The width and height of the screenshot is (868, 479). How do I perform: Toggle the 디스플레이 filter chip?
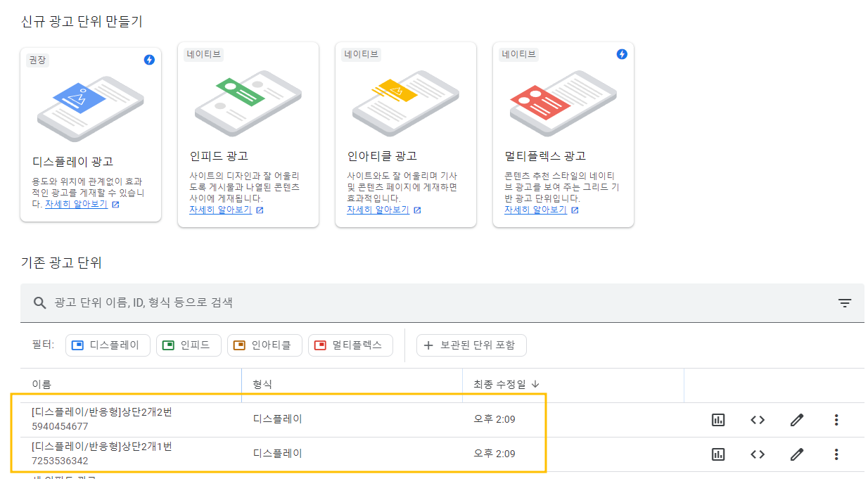pyautogui.click(x=107, y=345)
